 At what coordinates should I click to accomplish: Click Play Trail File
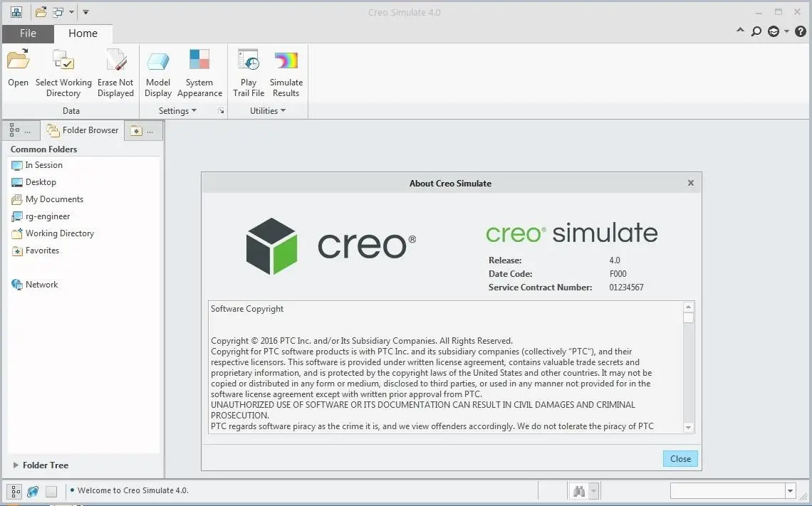tap(249, 73)
